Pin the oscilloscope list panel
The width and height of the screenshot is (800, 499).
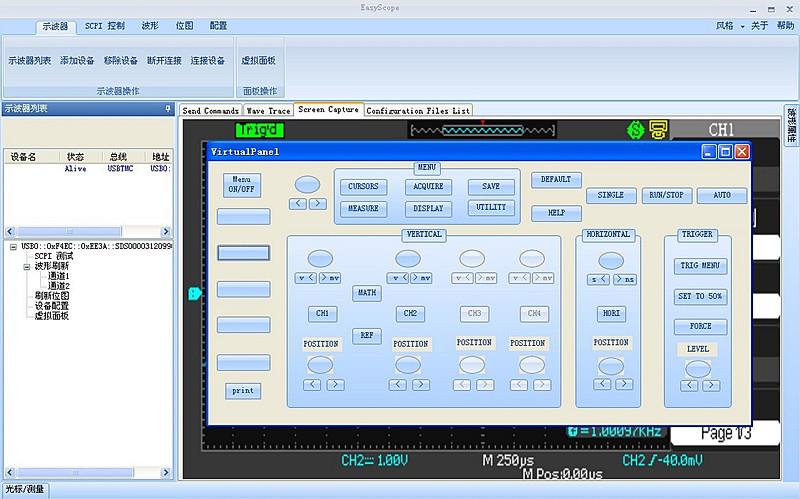[168, 109]
